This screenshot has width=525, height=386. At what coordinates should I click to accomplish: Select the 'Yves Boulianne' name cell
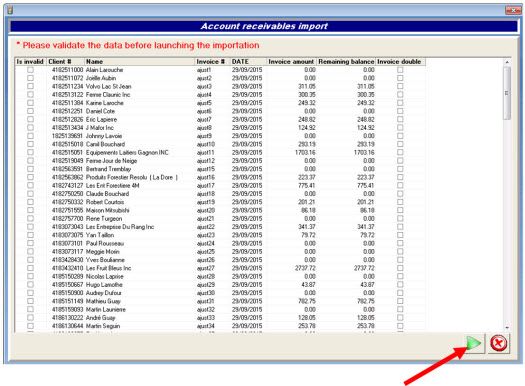(105, 260)
